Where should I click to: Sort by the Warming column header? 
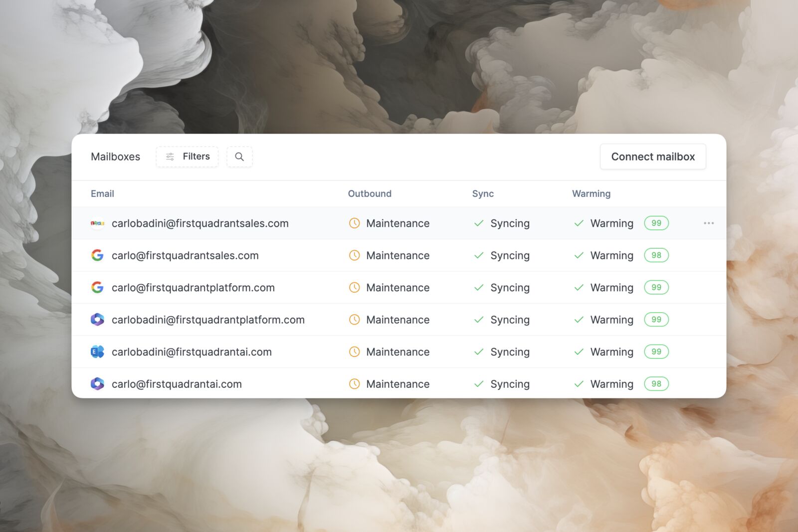coord(591,193)
